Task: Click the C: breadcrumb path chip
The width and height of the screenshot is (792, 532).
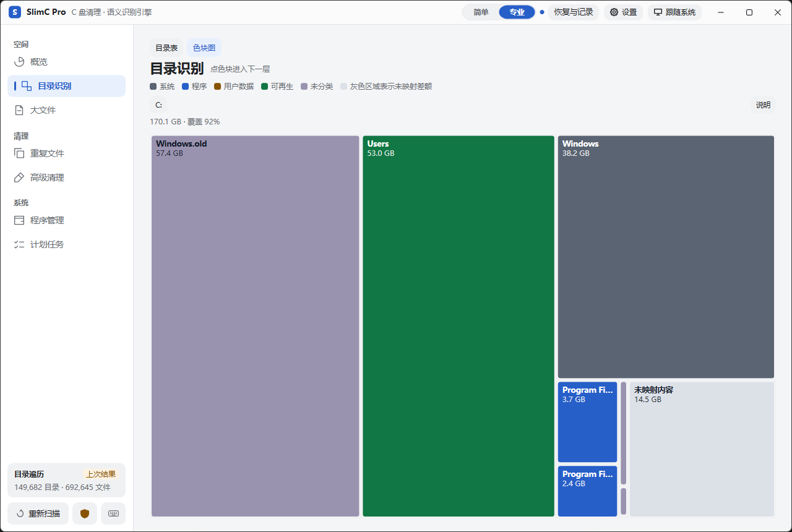Action: tap(159, 105)
